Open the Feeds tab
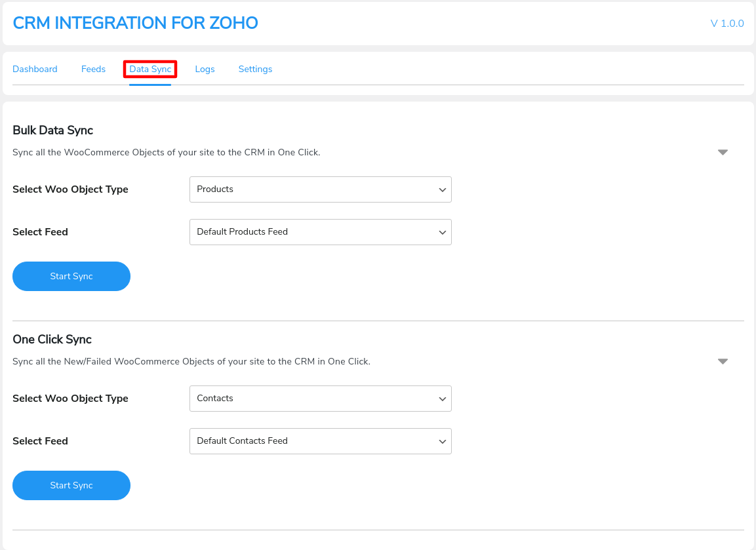 point(93,69)
